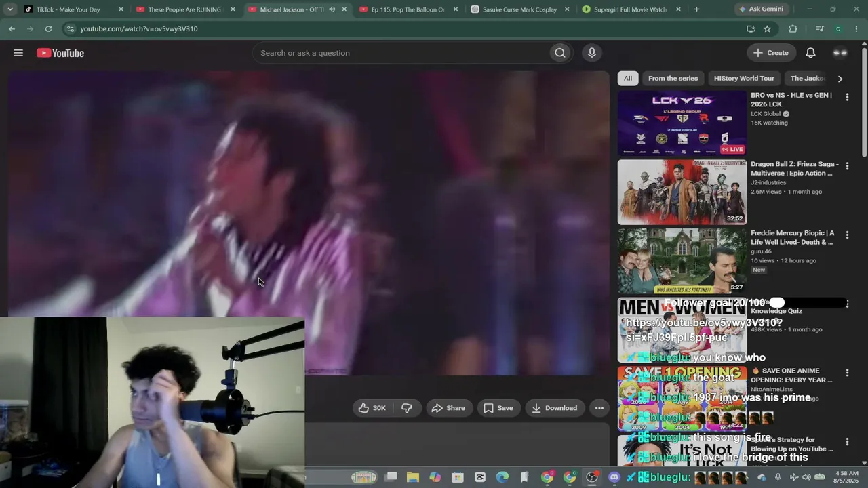Viewport: 868px width, 488px height.
Task: Open the BRO vs NS video title
Action: (x=791, y=100)
